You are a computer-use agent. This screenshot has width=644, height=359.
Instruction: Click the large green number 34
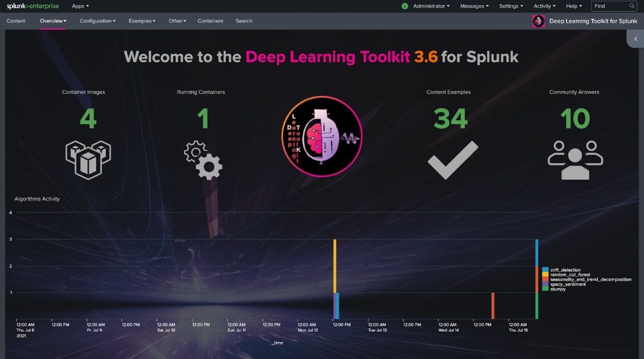(x=451, y=119)
